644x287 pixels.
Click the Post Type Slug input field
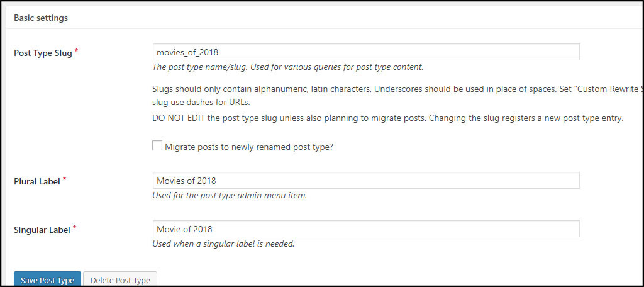366,52
